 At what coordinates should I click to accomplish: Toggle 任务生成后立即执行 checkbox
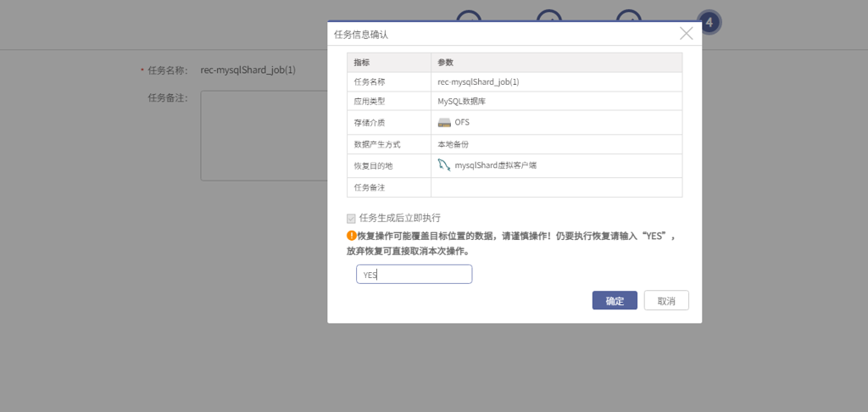tap(351, 218)
